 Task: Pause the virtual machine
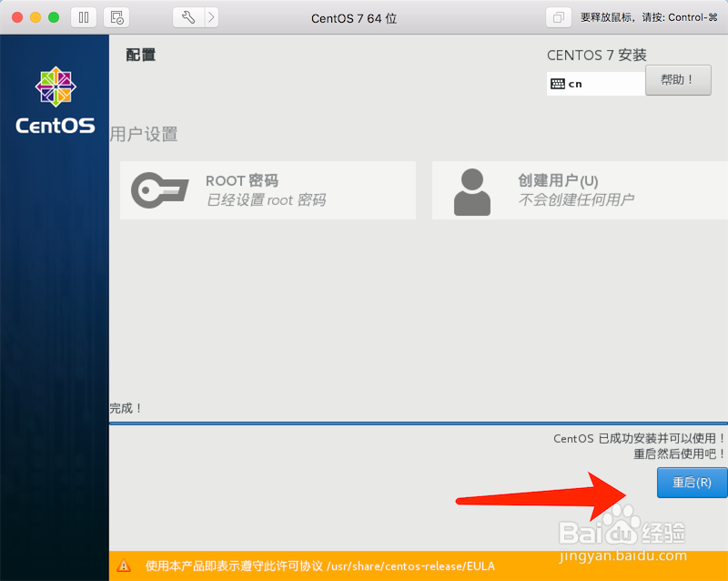[x=83, y=16]
